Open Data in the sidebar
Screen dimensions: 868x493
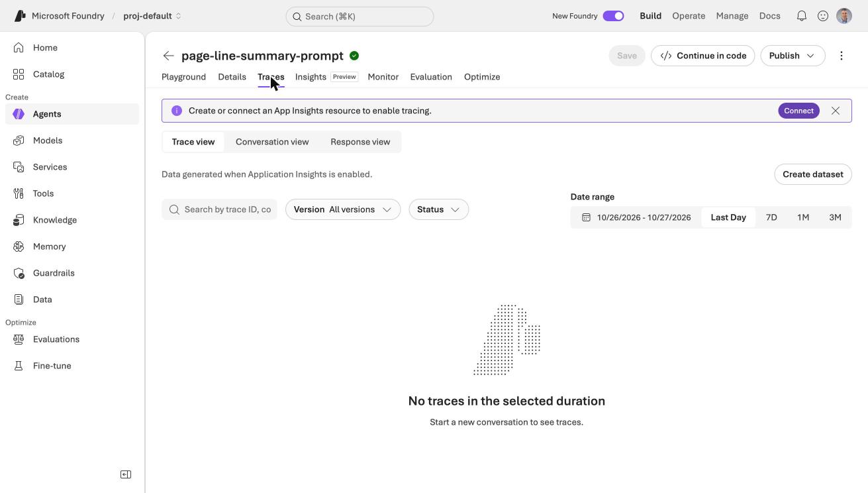pos(72,300)
